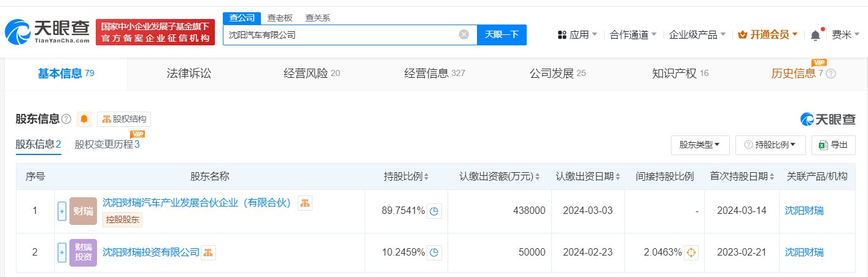Click the 股权结构 button

pos(124,119)
